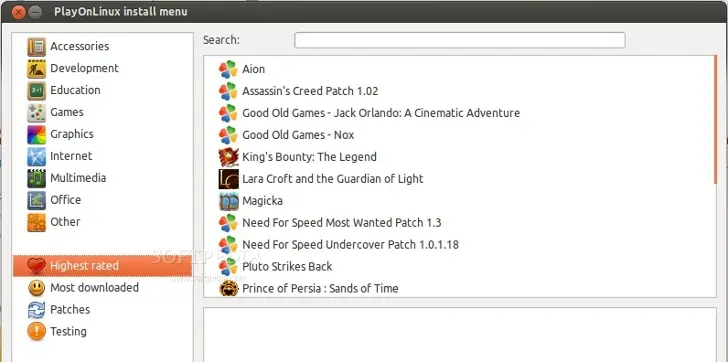Open the Other category

tap(65, 222)
